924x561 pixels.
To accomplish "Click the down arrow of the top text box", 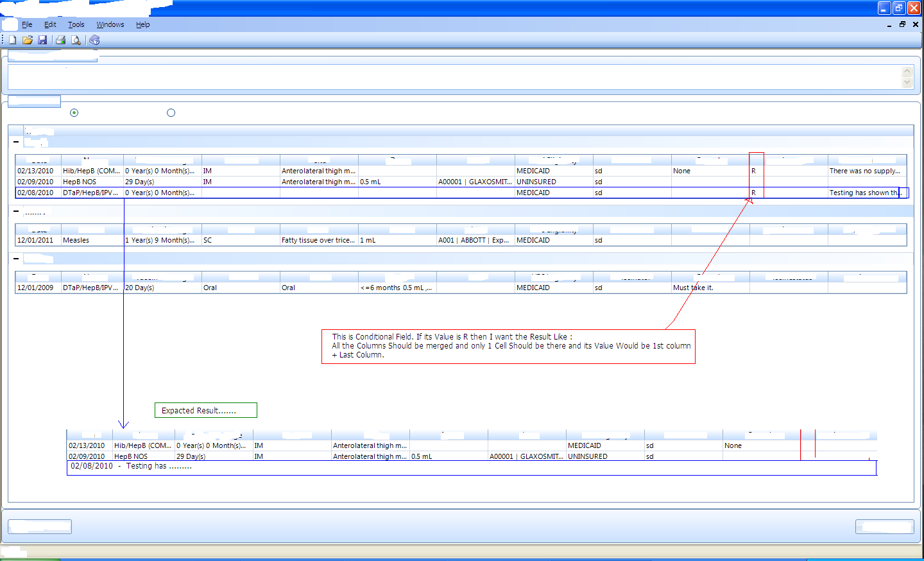I will point(907,82).
